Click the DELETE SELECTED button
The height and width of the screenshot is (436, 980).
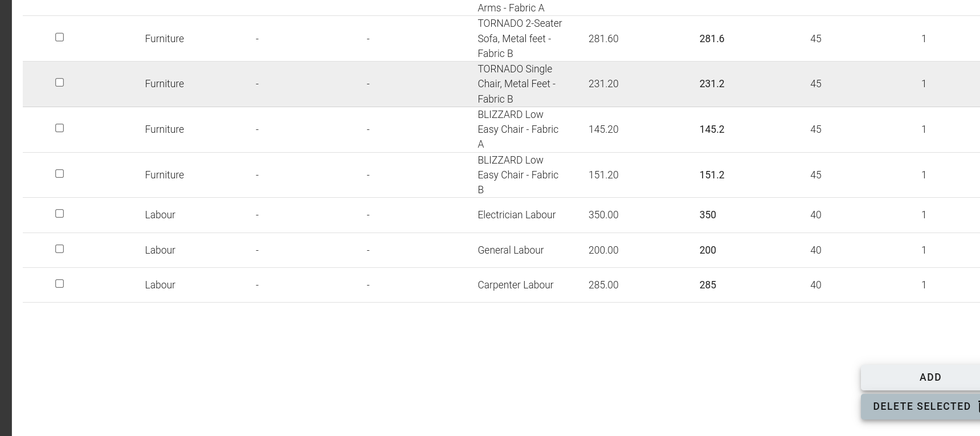click(921, 406)
